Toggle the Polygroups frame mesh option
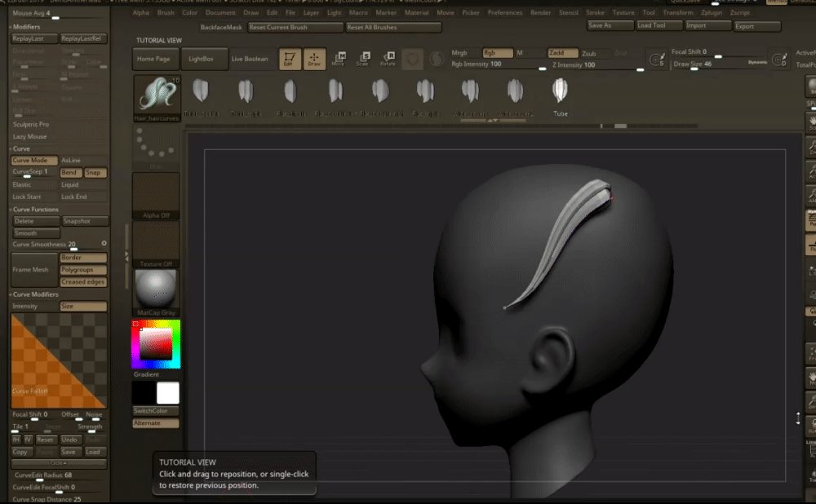816x504 pixels. click(x=83, y=269)
